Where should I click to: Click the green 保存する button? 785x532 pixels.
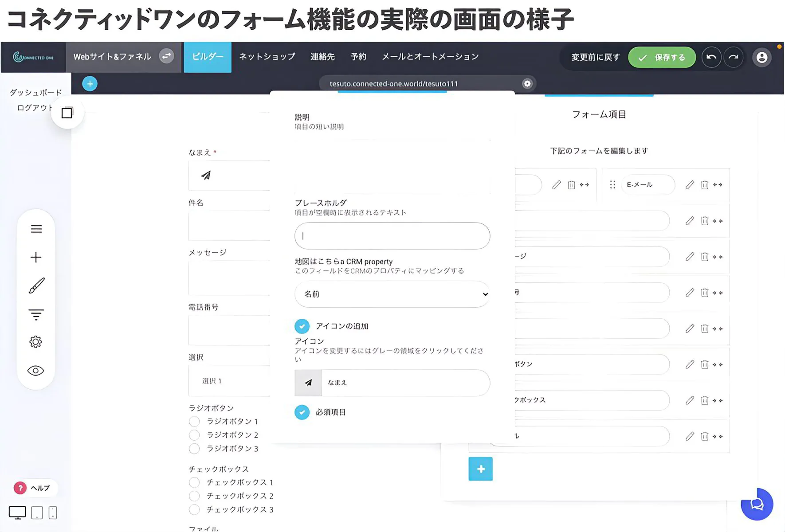pos(662,58)
